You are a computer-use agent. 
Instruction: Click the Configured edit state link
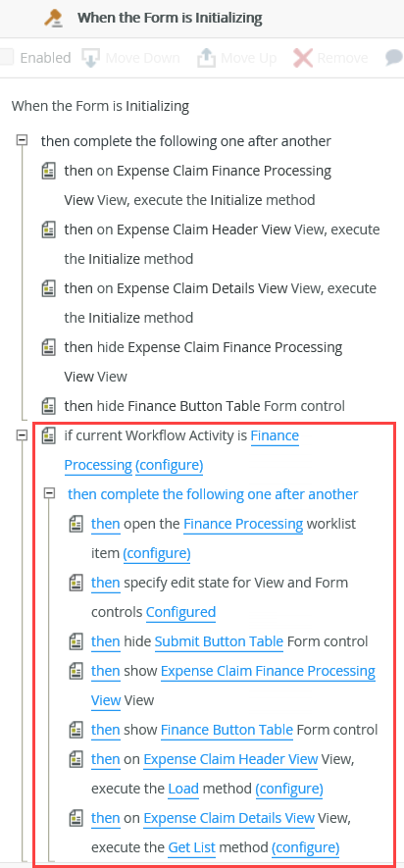pos(181,612)
